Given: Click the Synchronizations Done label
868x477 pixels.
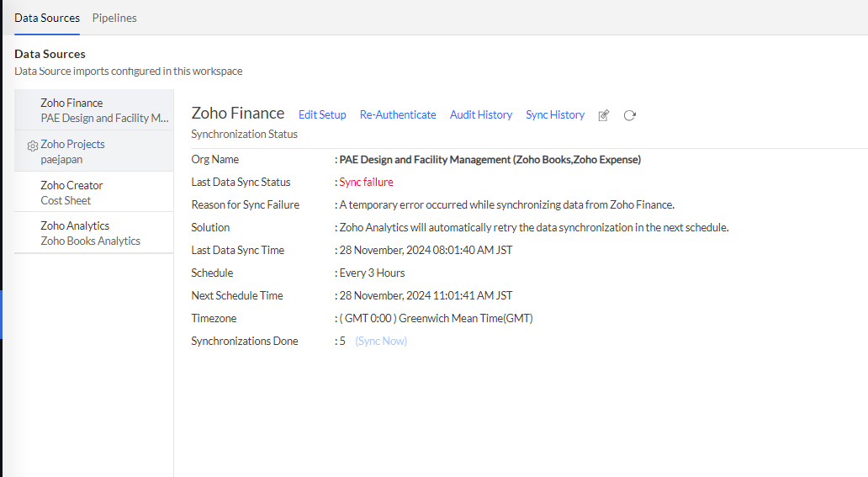Looking at the screenshot, I should tap(245, 341).
